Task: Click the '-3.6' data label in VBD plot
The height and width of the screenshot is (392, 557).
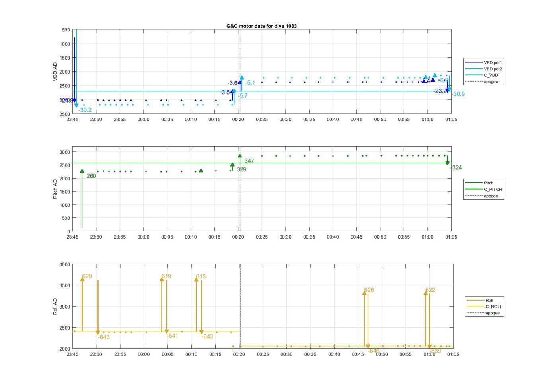Action: click(232, 83)
